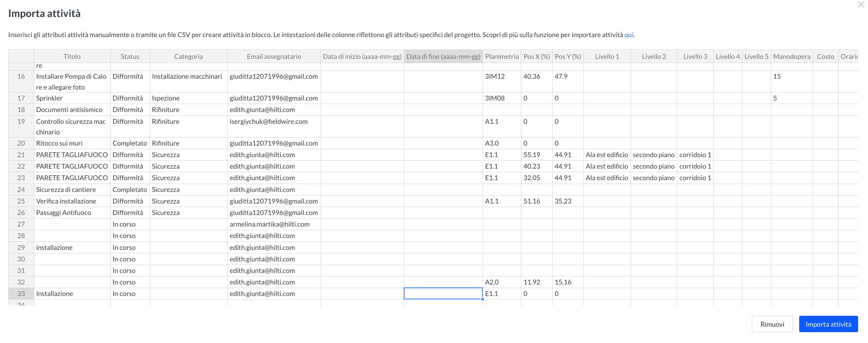Click 'secondo piano' in row 21

(654, 155)
